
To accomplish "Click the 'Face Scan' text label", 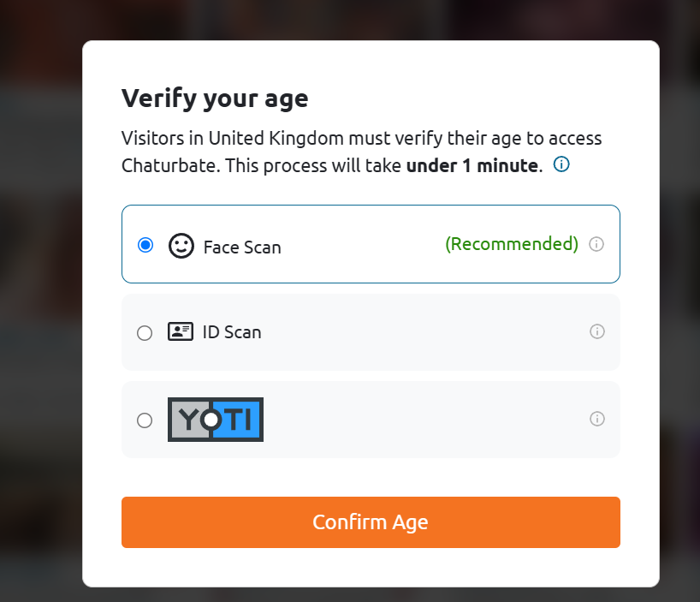I will pyautogui.click(x=242, y=247).
